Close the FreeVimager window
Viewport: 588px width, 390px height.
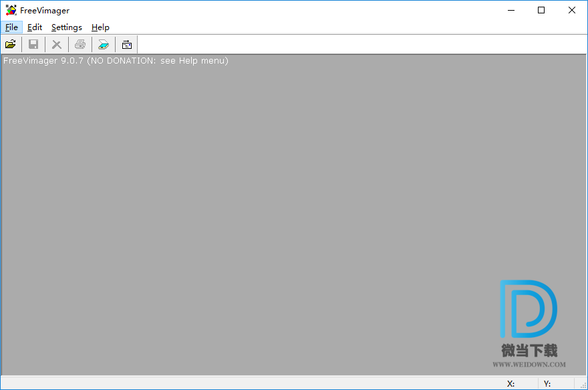571,10
